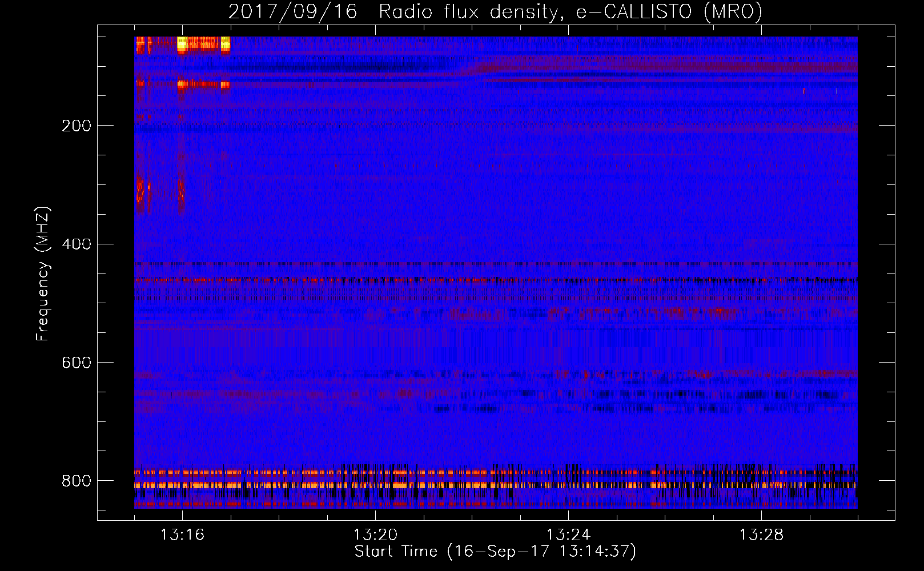This screenshot has width=924, height=571.
Task: Click the 800 frequency tick label
Action: pyautogui.click(x=76, y=481)
